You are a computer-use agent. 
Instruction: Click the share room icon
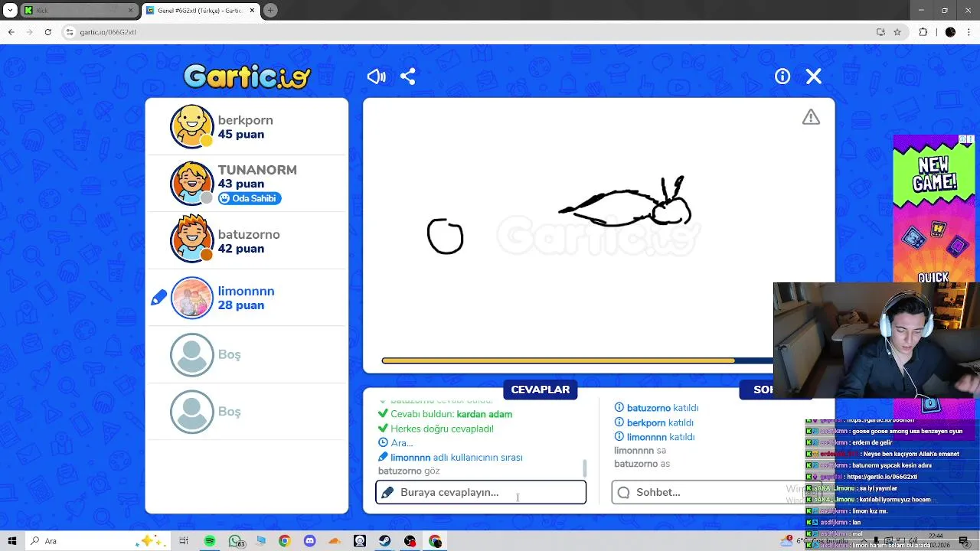[x=408, y=77]
